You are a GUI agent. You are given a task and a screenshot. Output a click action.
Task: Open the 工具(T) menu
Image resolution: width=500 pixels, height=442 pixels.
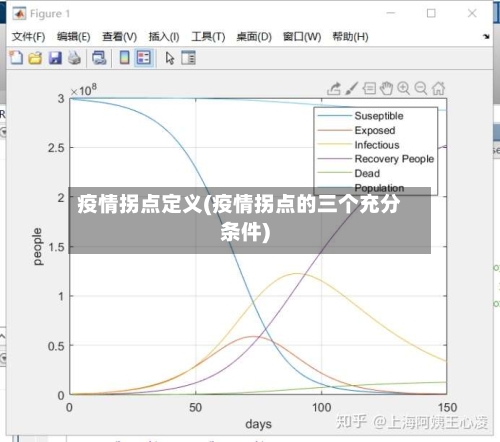pos(208,37)
